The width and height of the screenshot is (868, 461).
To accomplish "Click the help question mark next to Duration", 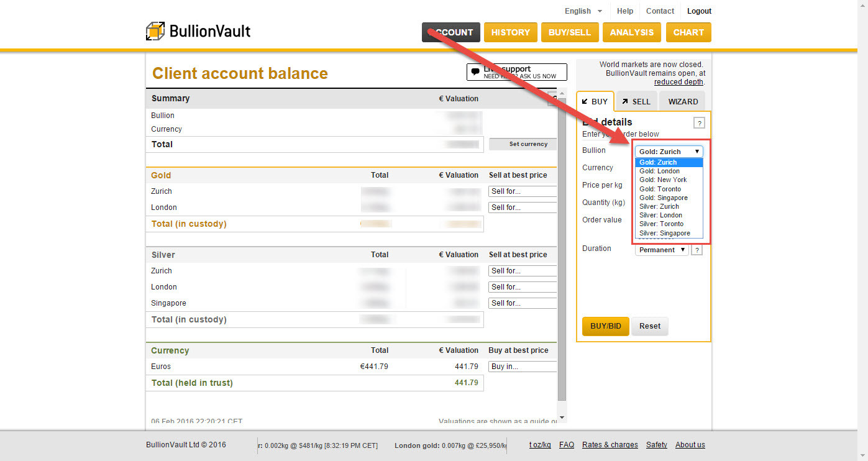I will [697, 250].
